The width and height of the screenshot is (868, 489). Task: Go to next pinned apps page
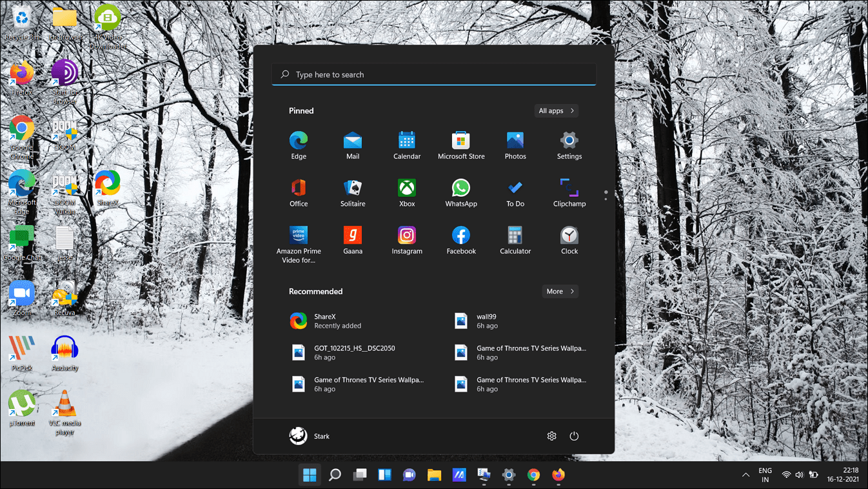[606, 199]
